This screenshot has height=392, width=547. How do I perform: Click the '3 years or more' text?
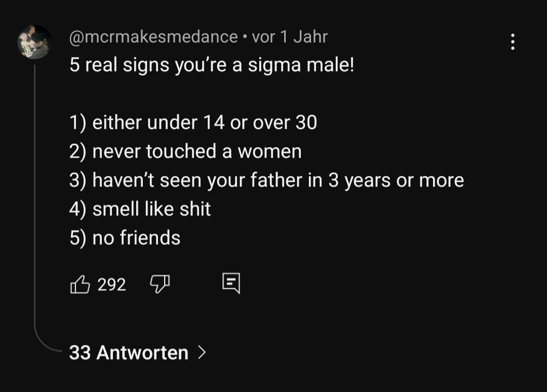point(396,180)
